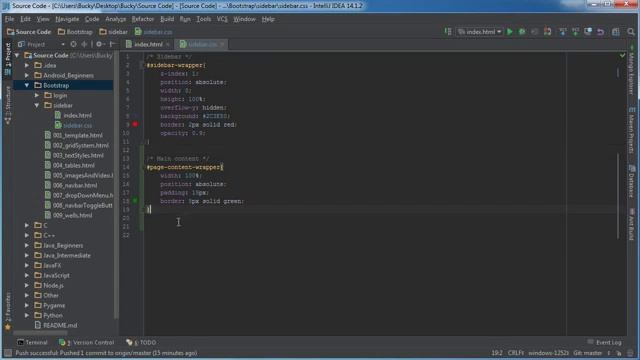This screenshot has width=640, height=360.
Task: Toggle tool window bars at bottom-left corner
Action: click(x=7, y=353)
